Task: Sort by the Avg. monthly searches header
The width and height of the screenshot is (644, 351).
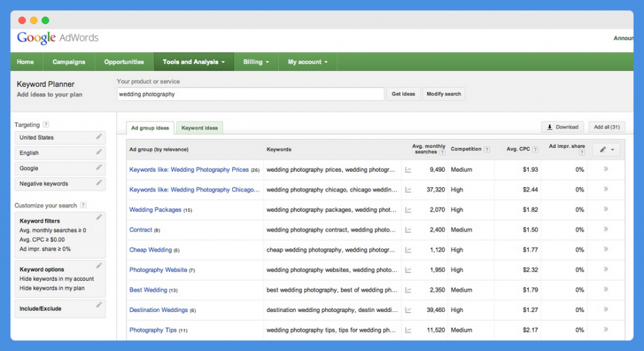Action: [428, 149]
